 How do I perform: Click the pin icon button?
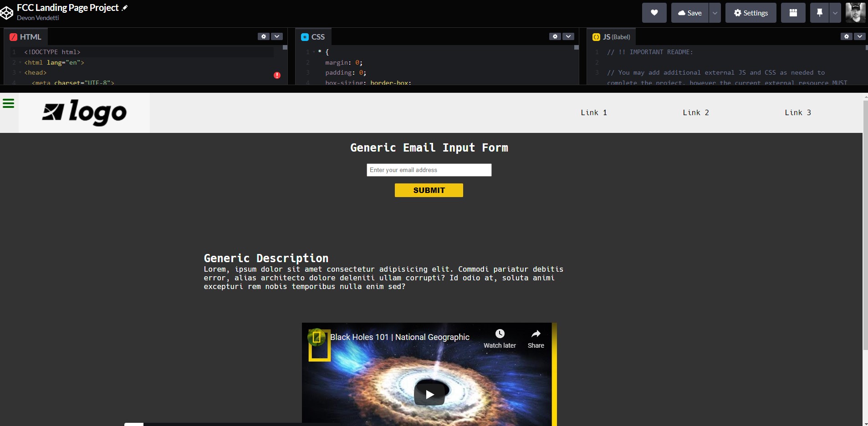pyautogui.click(x=819, y=13)
